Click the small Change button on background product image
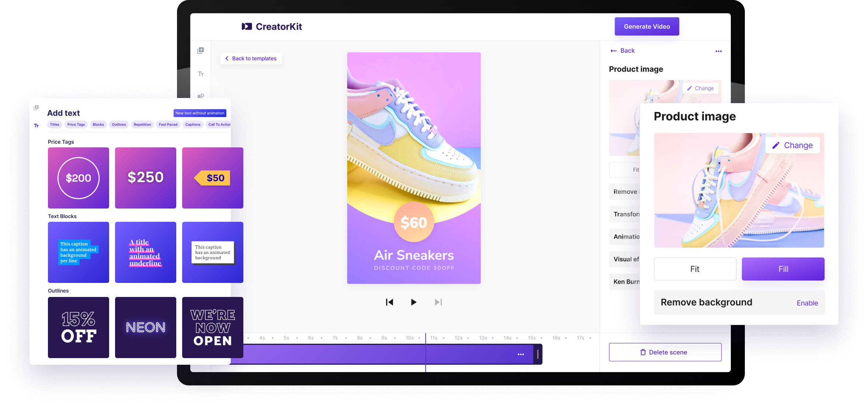This screenshot has width=868, height=406. coord(701,88)
